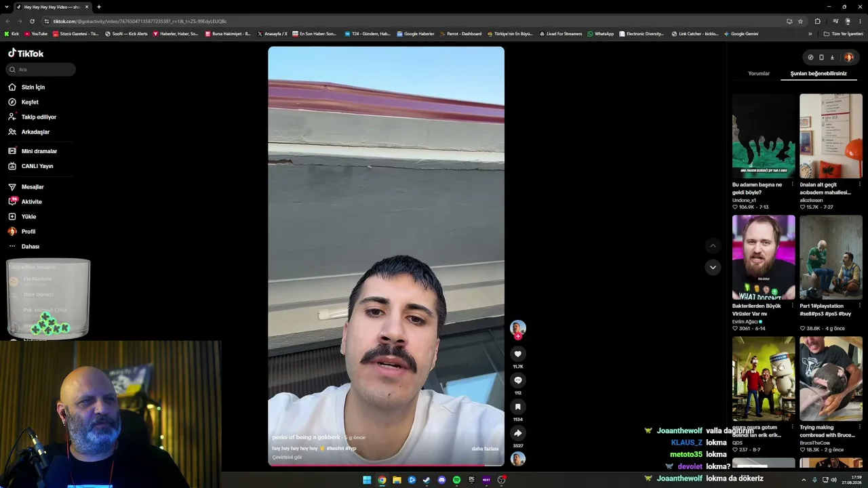Screen dimensions: 868x488
Task: Open the Takip ediliyor feed
Action: pyautogui.click(x=33, y=117)
